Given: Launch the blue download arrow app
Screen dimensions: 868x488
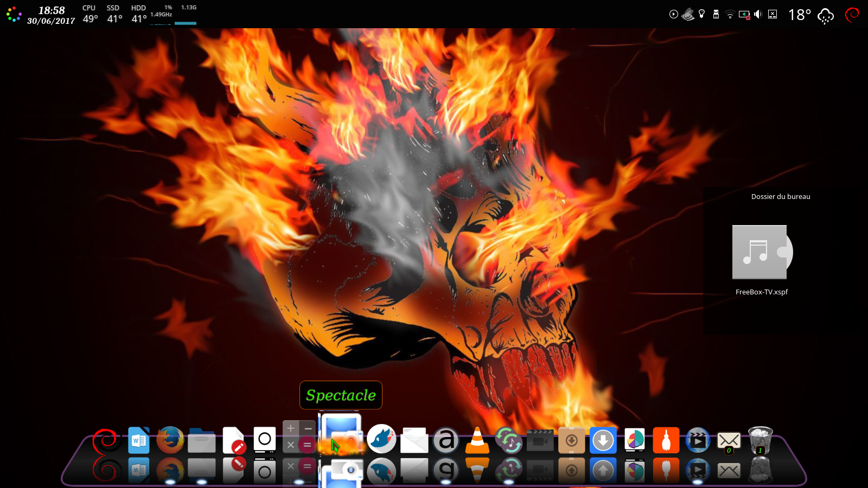Looking at the screenshot, I should [603, 440].
